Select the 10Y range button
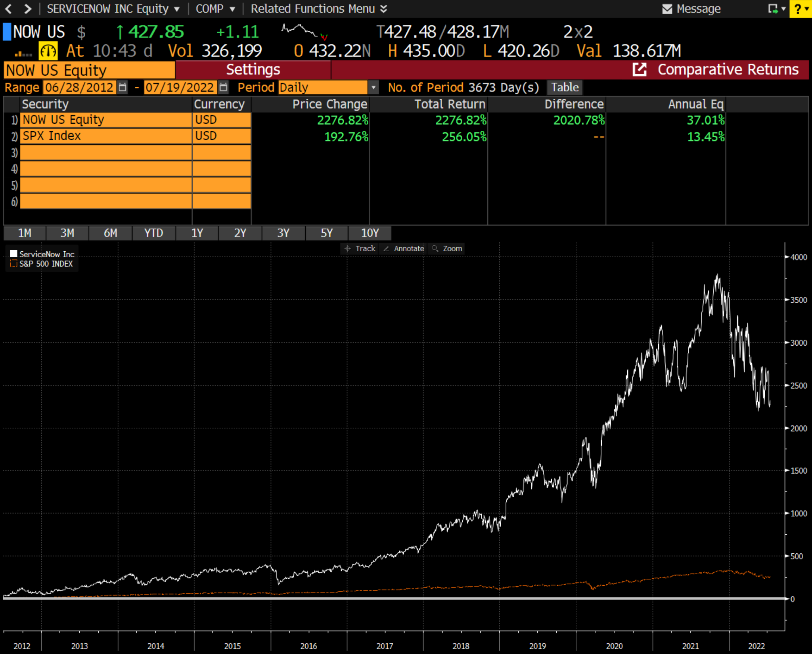This screenshot has height=654, width=812. [370, 233]
